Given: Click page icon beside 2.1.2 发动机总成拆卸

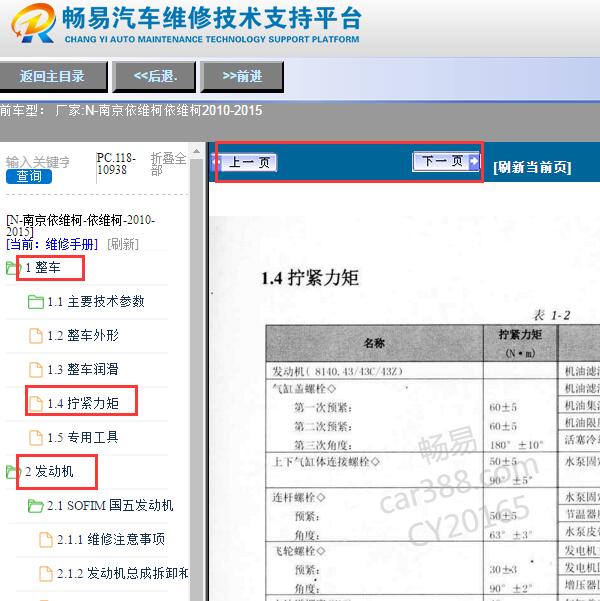Looking at the screenshot, I should (46, 574).
